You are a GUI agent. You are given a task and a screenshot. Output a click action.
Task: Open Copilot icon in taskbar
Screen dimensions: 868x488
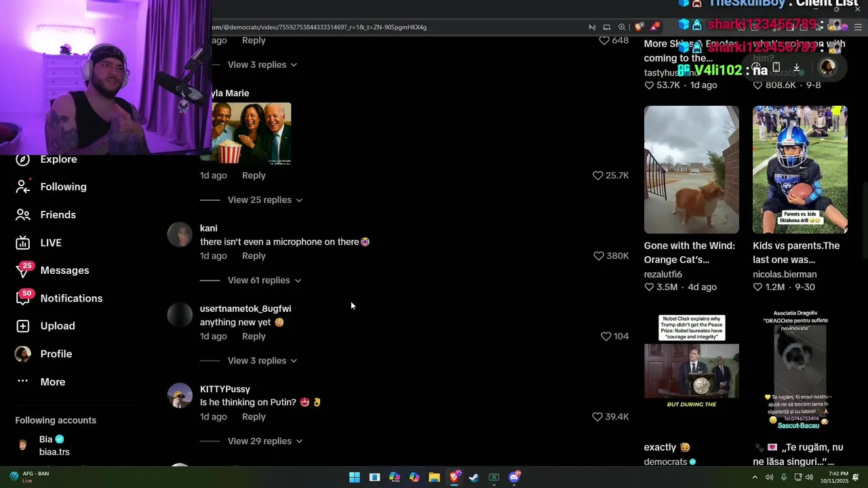pyautogui.click(x=414, y=477)
